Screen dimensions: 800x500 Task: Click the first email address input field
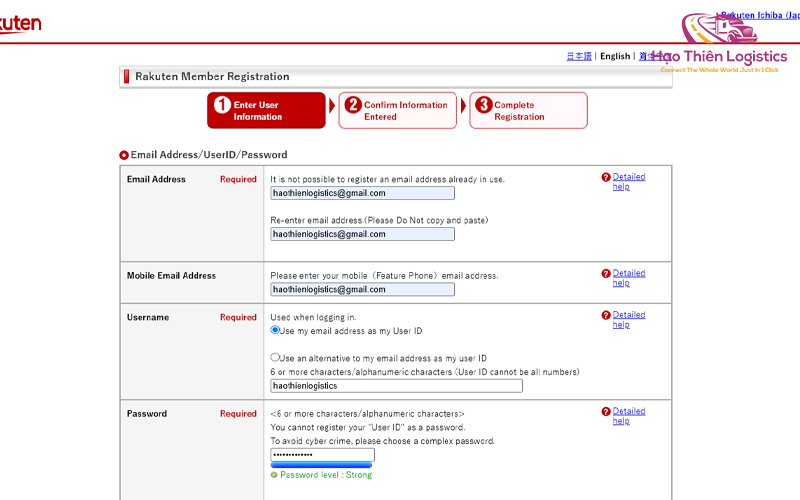362,193
